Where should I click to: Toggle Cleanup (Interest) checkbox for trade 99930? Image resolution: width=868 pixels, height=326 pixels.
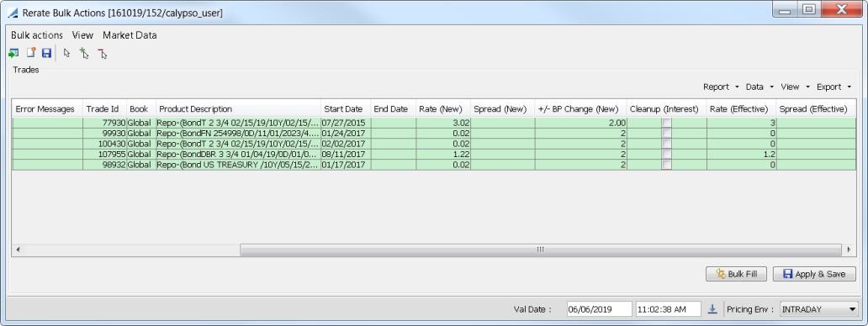667,133
